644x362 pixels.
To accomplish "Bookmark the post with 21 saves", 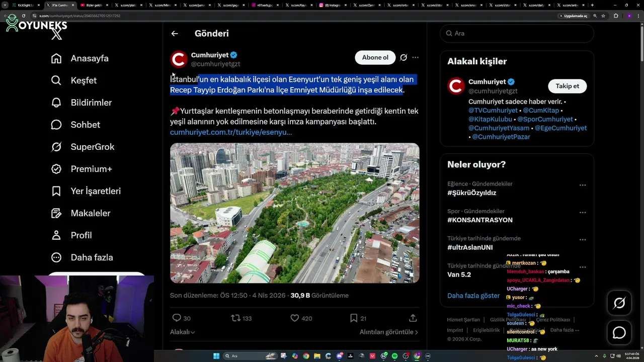I will (354, 318).
